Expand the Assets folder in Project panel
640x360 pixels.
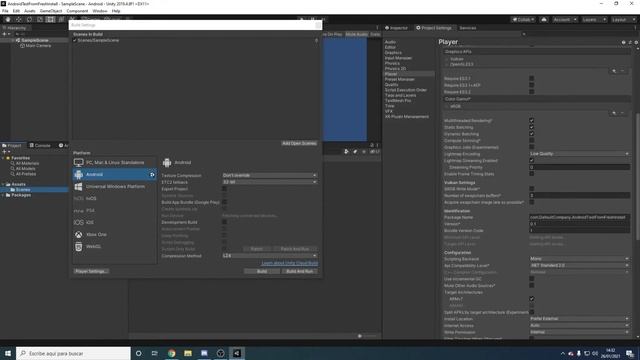point(3,184)
